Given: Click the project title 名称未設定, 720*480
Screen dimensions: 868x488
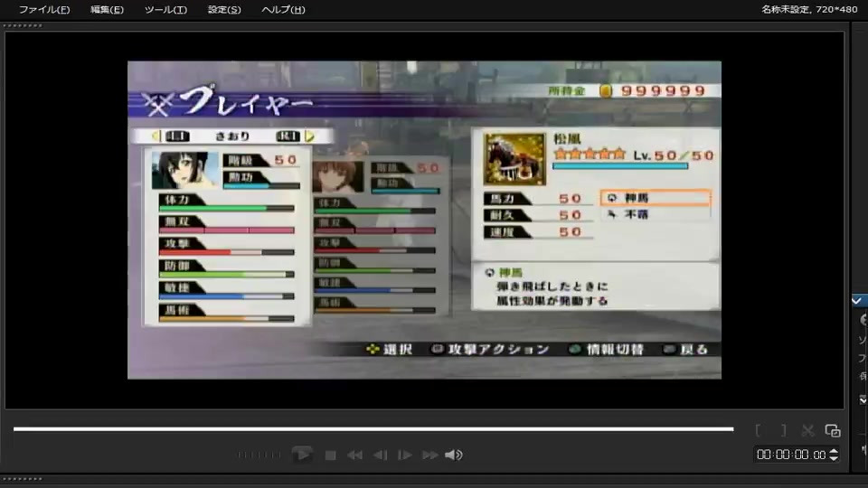Looking at the screenshot, I should 809,9.
